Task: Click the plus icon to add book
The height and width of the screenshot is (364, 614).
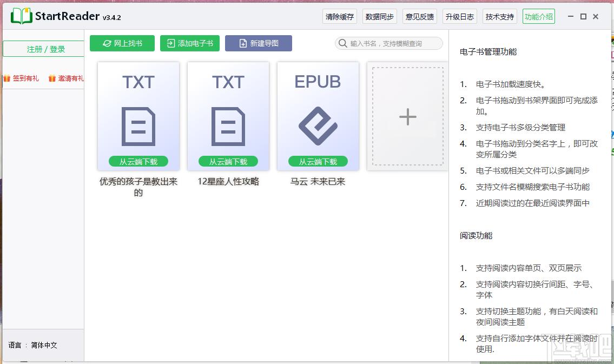Action: coord(407,117)
